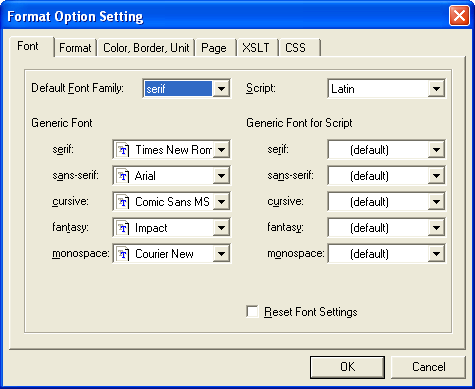Open the Color, Border, Unit tab
This screenshot has width=475, height=389.
tap(146, 48)
